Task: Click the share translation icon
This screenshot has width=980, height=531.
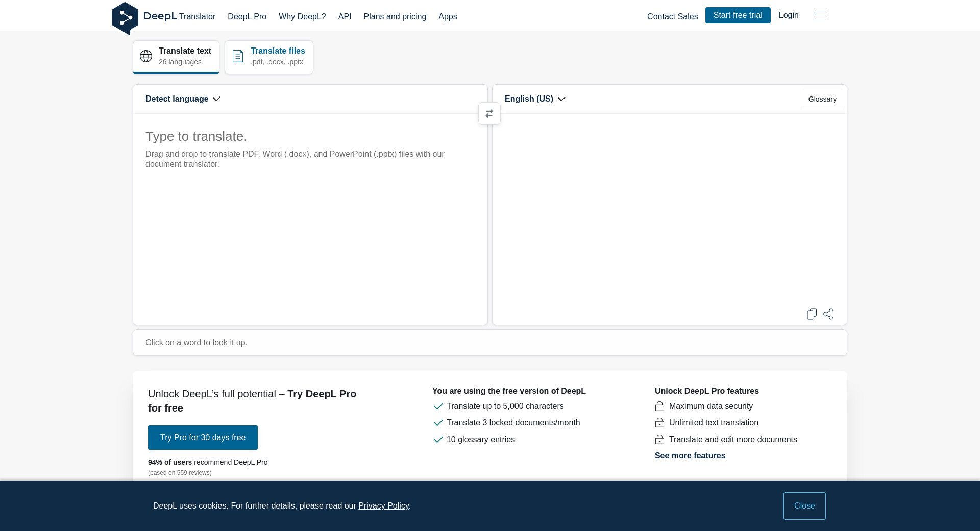Action: [x=828, y=314]
